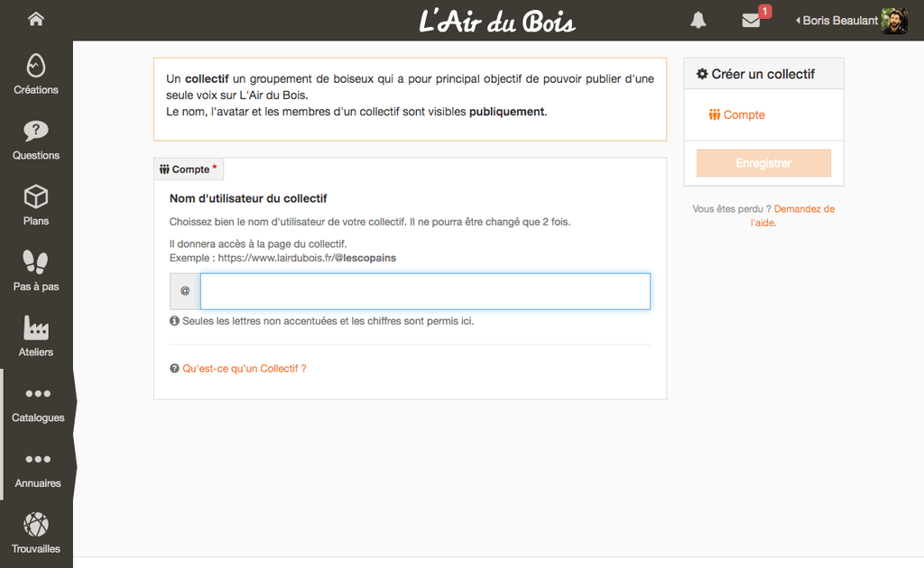The width and height of the screenshot is (924, 568).
Task: Focus the collectif username input field
Action: [x=425, y=291]
